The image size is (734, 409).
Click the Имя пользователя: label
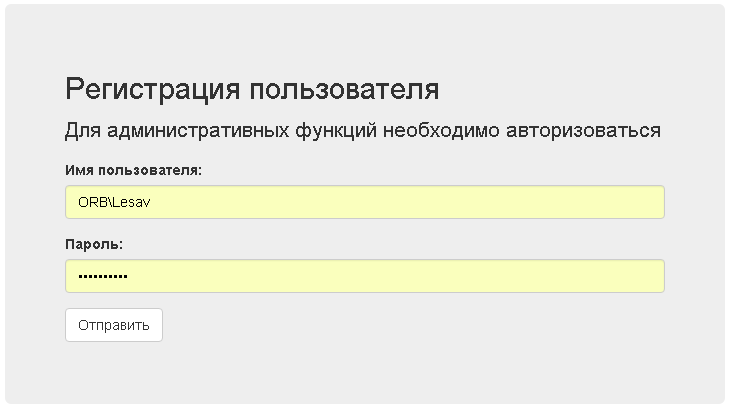pos(133,170)
